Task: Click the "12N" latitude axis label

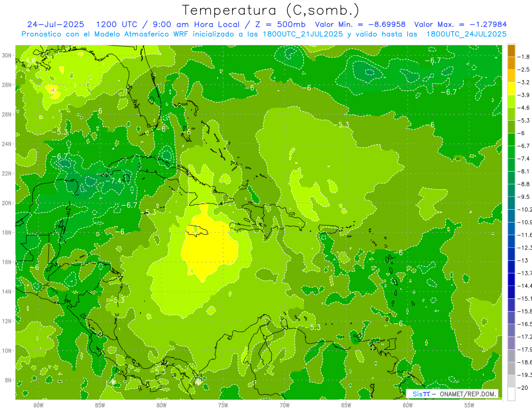Action: (x=8, y=321)
